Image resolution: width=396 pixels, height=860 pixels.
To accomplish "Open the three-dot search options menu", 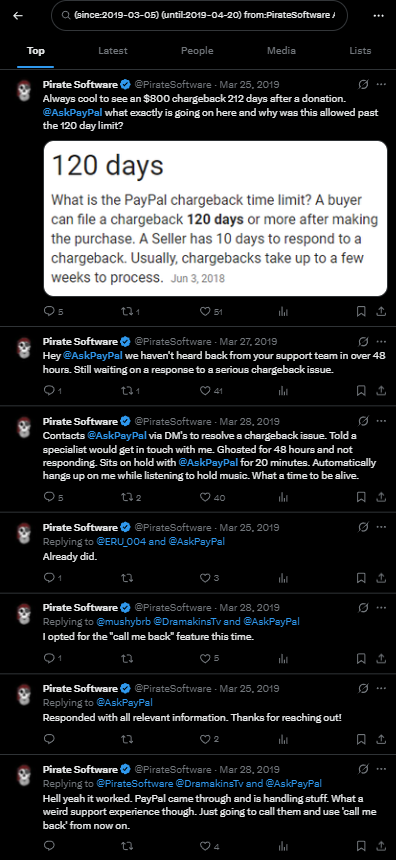I will coord(378,15).
